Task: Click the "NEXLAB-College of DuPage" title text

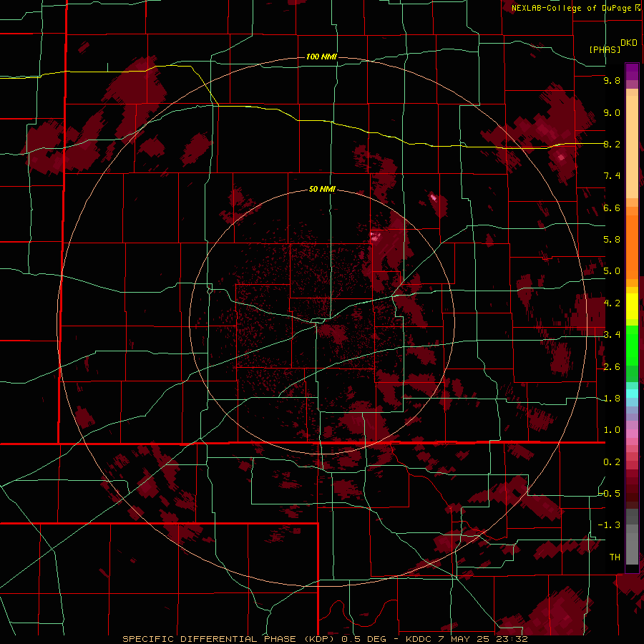Action: [x=571, y=8]
